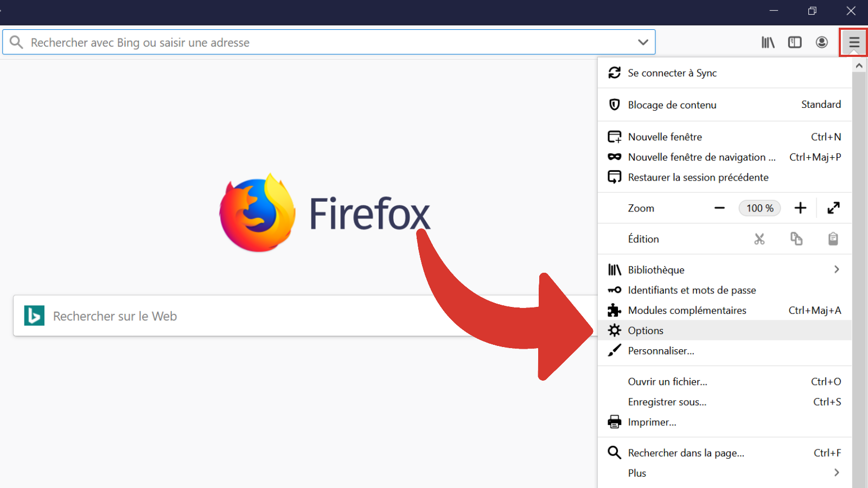Click the Blocage de contenu shield entry
This screenshot has height=488, width=868.
pos(672,105)
